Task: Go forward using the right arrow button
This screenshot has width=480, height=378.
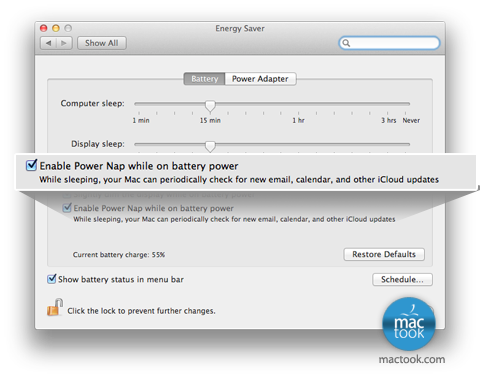Action: pyautogui.click(x=64, y=43)
